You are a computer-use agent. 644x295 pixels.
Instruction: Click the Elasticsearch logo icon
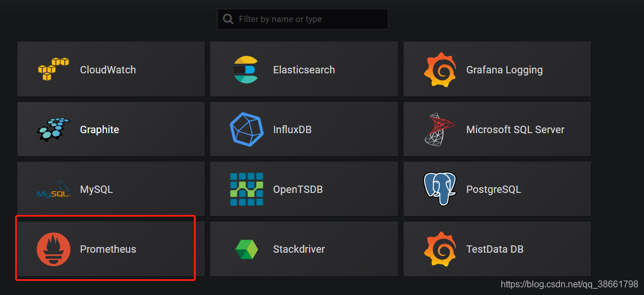click(x=245, y=69)
